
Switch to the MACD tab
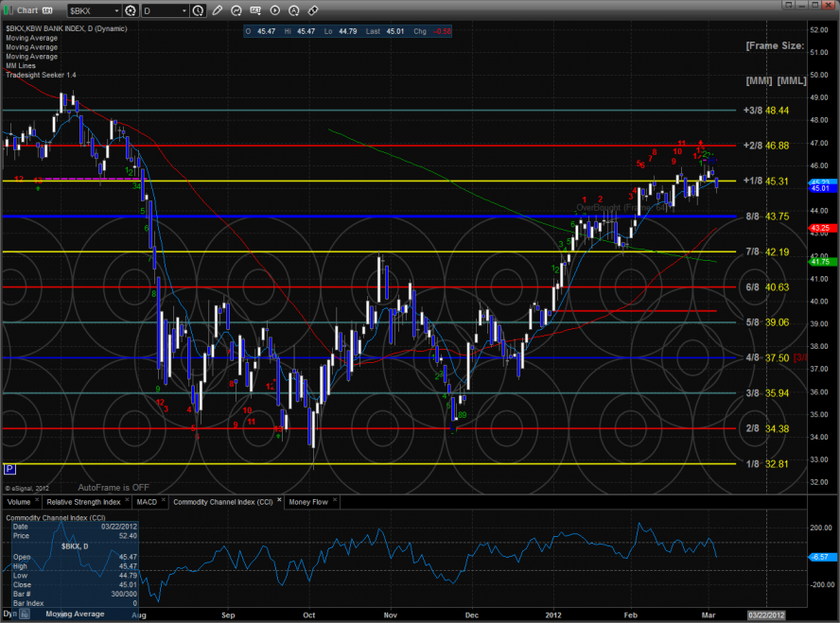pyautogui.click(x=146, y=501)
